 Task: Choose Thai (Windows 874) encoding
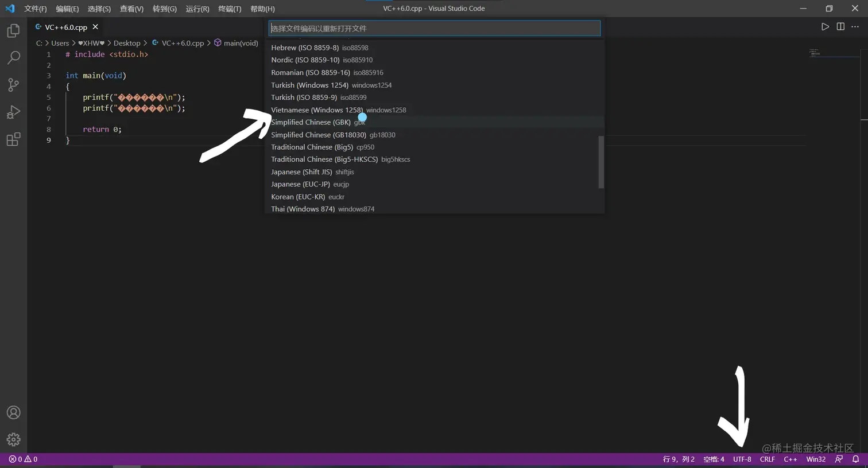pos(435,209)
